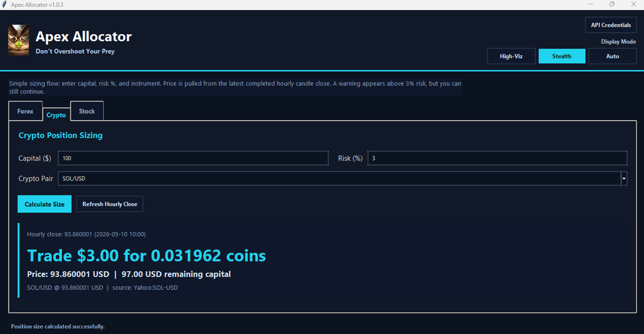This screenshot has height=334, width=644.
Task: Click the 'Simple sizing flow' description text
Action: click(235, 87)
